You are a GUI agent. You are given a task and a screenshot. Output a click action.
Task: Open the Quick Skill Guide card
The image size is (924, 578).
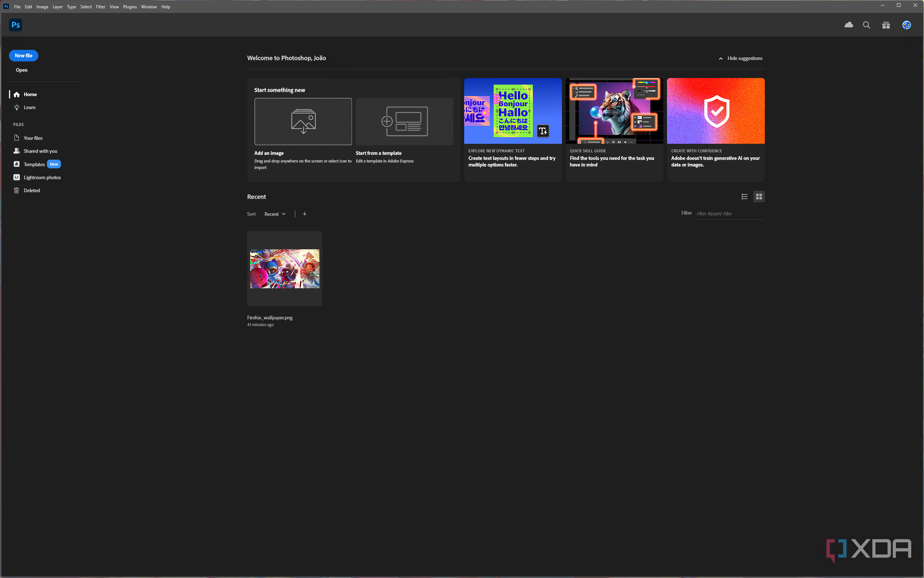coord(614,130)
